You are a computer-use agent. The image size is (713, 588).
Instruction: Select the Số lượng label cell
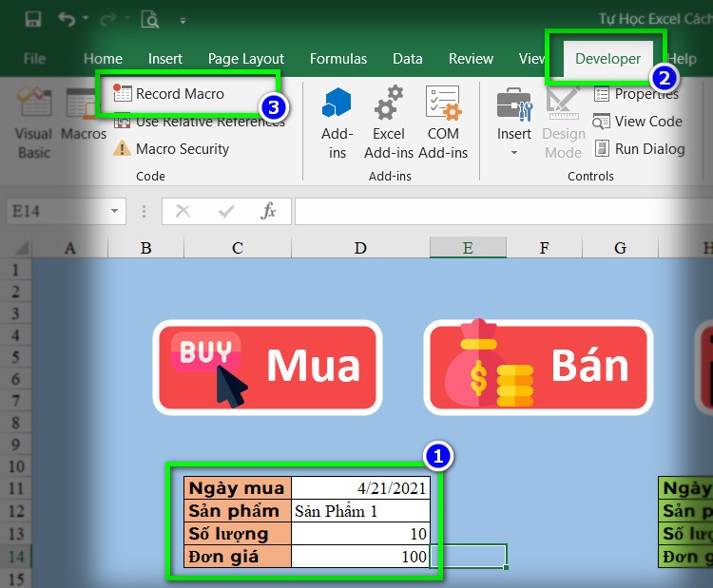click(x=238, y=534)
